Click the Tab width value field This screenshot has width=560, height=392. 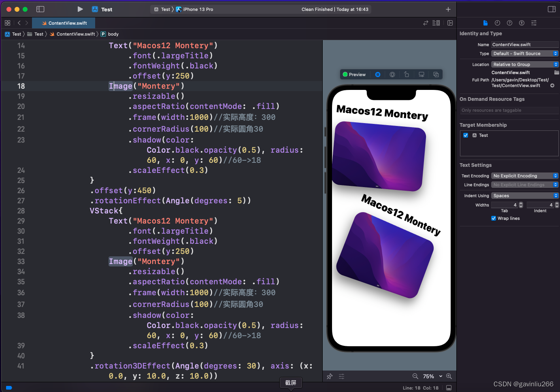point(505,205)
